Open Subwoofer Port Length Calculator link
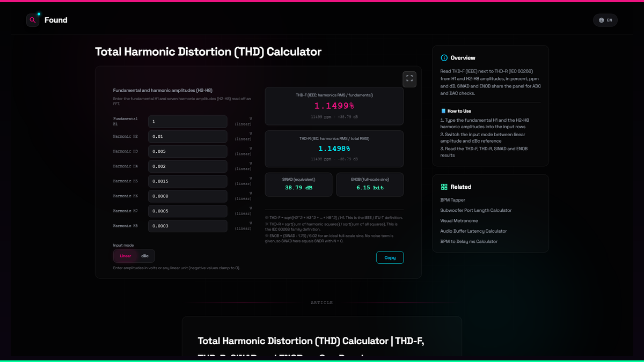The image size is (644, 362). point(476,210)
